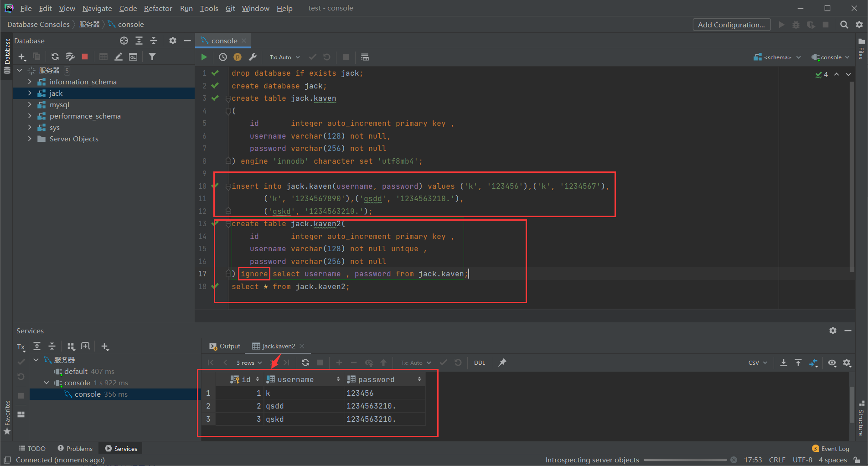The height and width of the screenshot is (466, 868).
Task: Export data download icon in results
Action: (x=783, y=362)
